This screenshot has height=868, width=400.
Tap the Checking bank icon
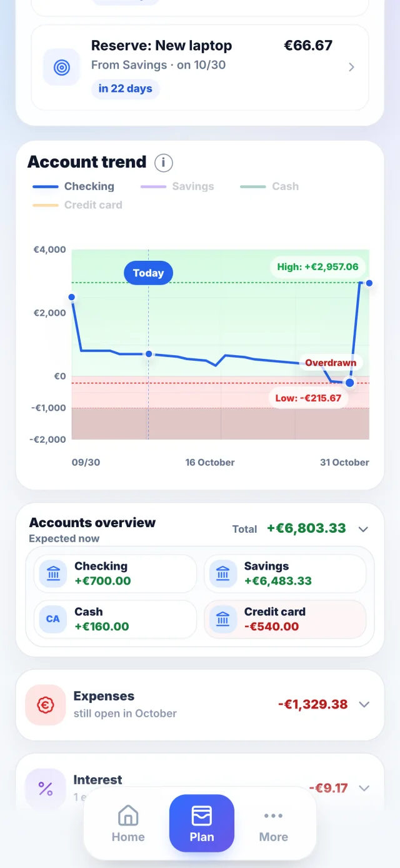click(x=53, y=573)
